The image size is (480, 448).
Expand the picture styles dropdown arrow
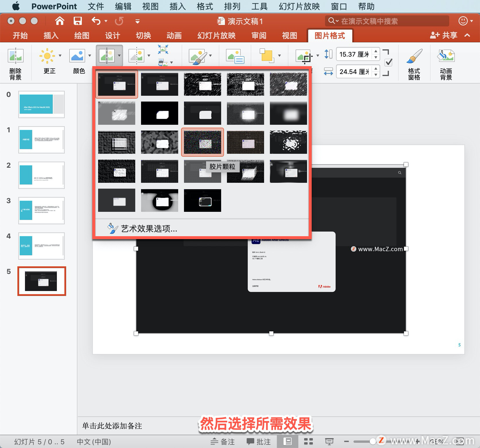(x=210, y=55)
